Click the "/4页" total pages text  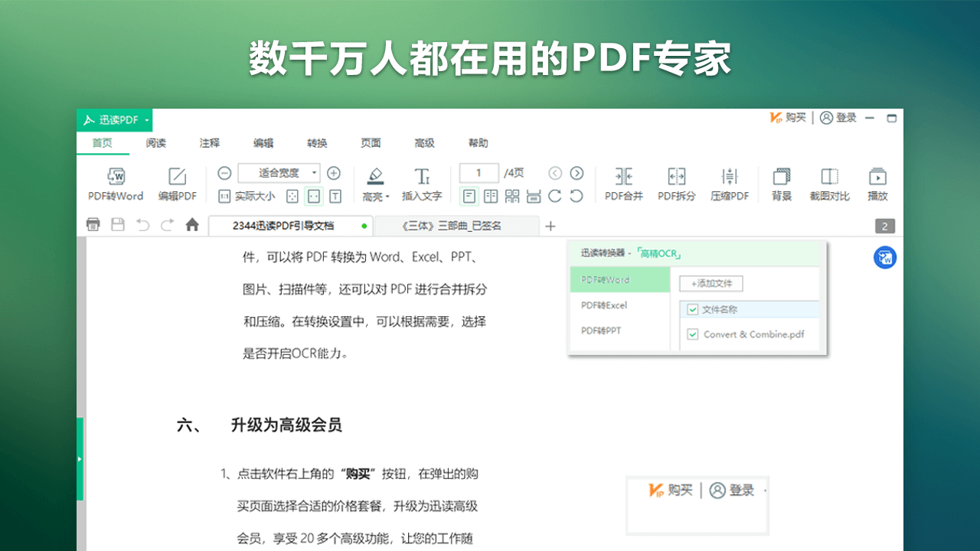point(514,173)
